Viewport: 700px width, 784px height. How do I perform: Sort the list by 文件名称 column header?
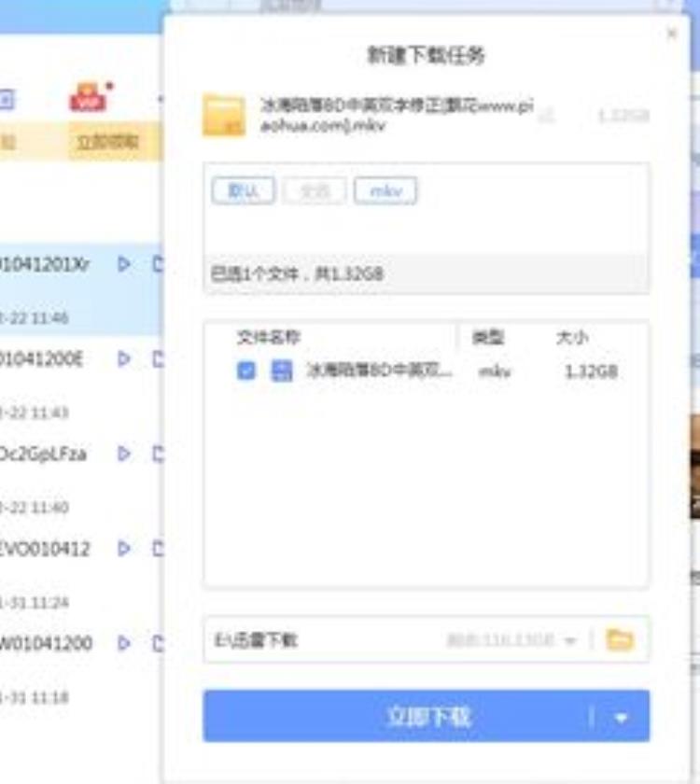[269, 338]
